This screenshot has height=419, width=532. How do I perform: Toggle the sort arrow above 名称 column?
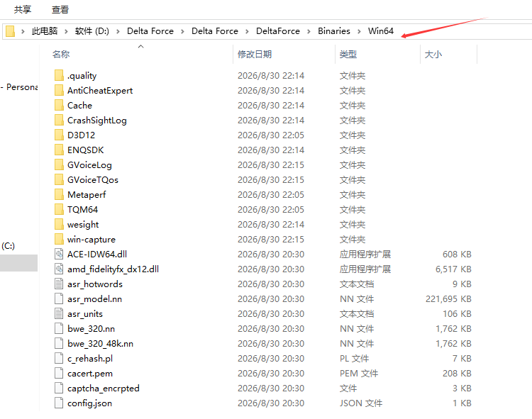coord(141,47)
